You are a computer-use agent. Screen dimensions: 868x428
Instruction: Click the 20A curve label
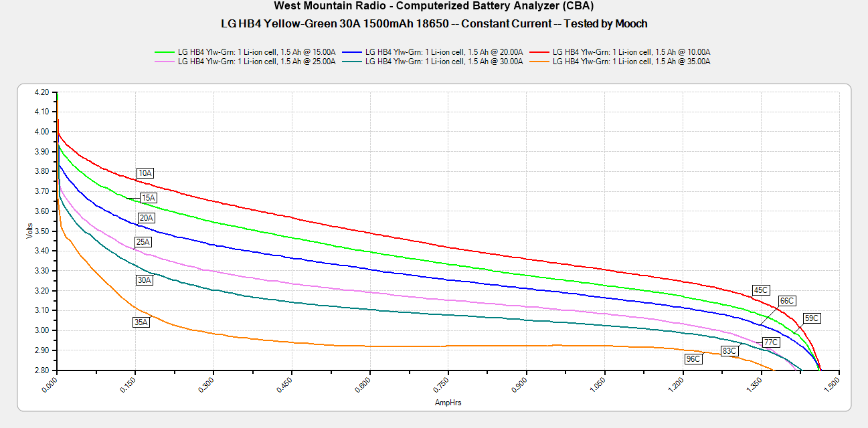click(146, 218)
